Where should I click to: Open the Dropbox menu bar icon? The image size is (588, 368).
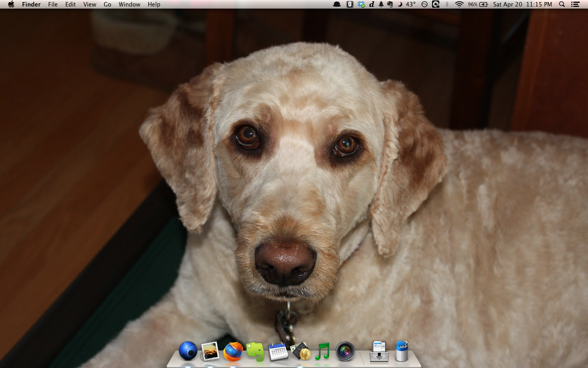361,4
